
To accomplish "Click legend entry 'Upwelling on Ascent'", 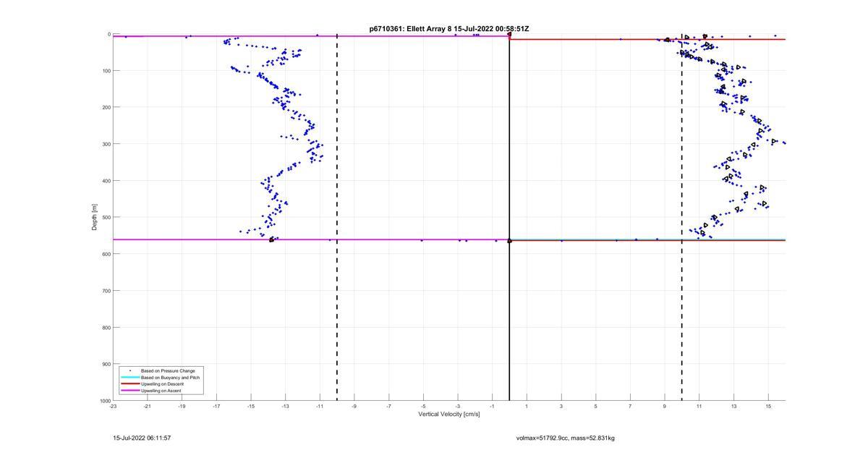I will pyautogui.click(x=161, y=391).
